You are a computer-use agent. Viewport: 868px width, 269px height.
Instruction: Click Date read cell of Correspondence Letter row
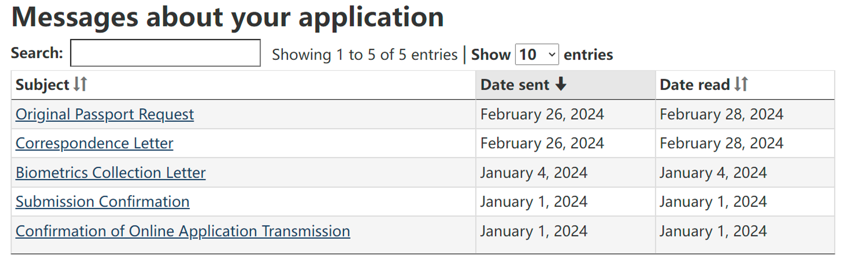(721, 143)
